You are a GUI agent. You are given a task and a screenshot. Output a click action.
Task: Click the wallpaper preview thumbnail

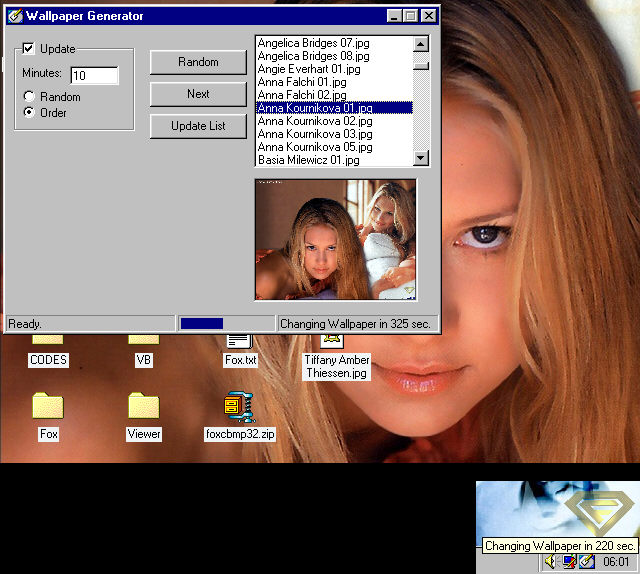[x=335, y=240]
